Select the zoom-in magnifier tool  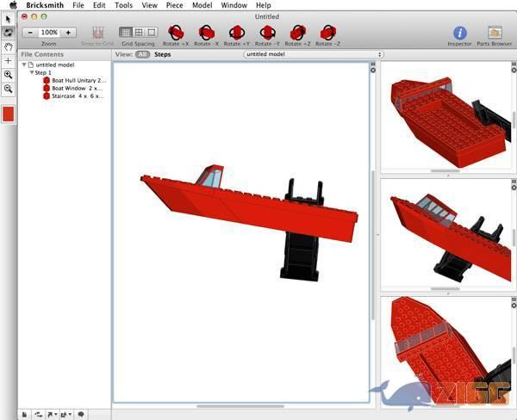(x=9, y=75)
